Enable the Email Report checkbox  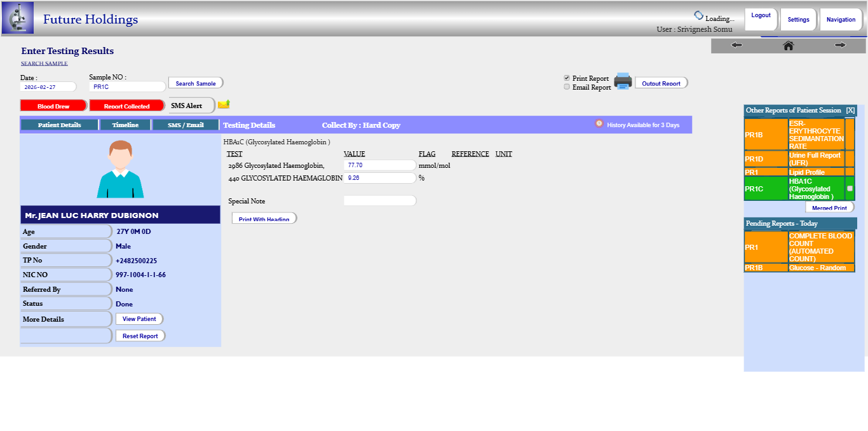point(567,87)
